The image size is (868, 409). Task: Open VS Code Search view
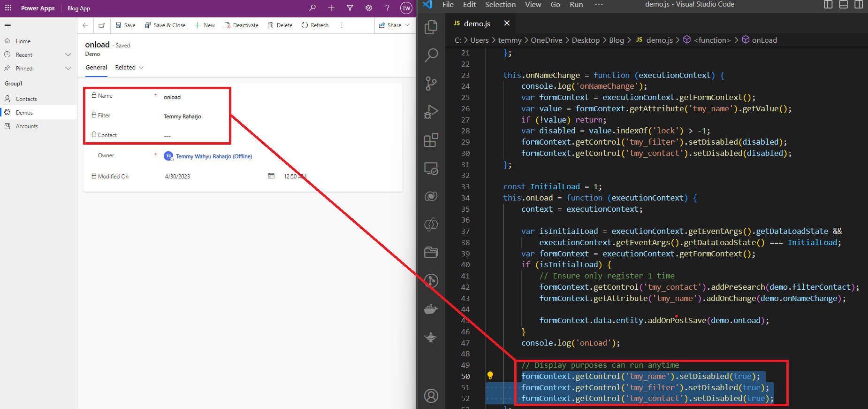point(431,55)
